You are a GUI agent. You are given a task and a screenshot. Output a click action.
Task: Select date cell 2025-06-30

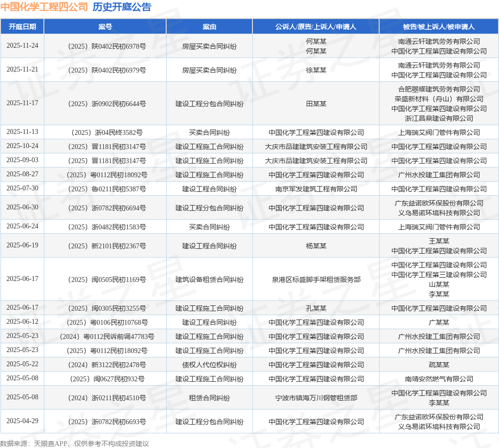[22, 207]
